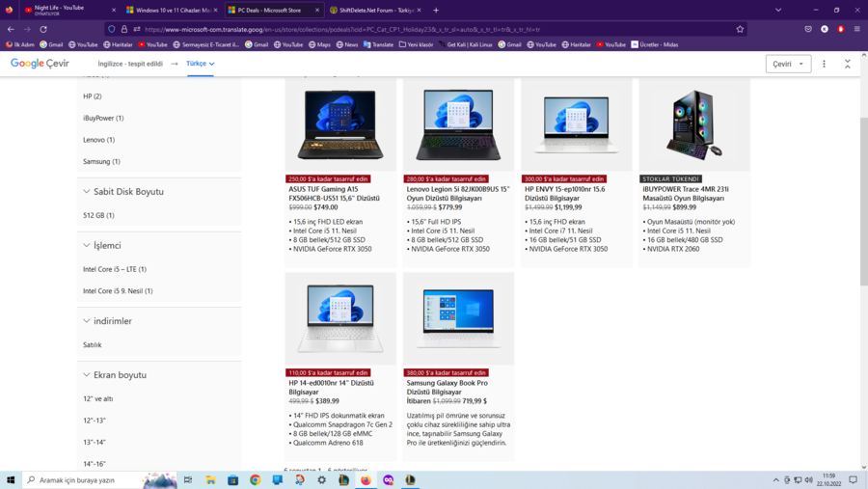Filter by HP (2) brand

(93, 96)
